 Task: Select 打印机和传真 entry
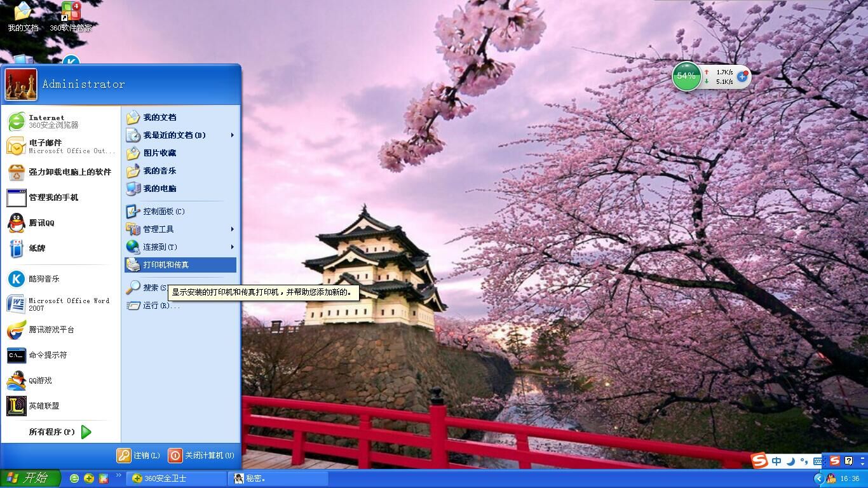pyautogui.click(x=180, y=265)
